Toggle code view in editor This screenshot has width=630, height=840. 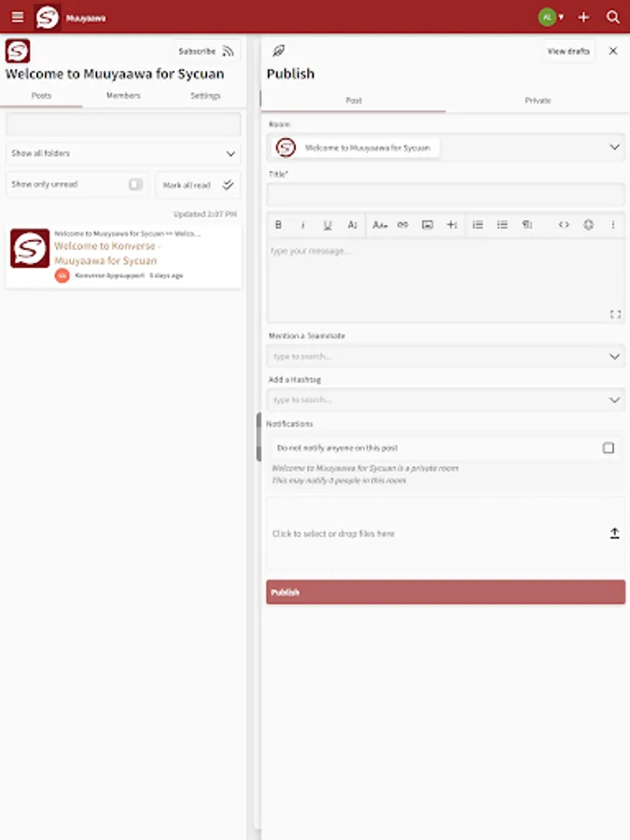click(x=564, y=224)
